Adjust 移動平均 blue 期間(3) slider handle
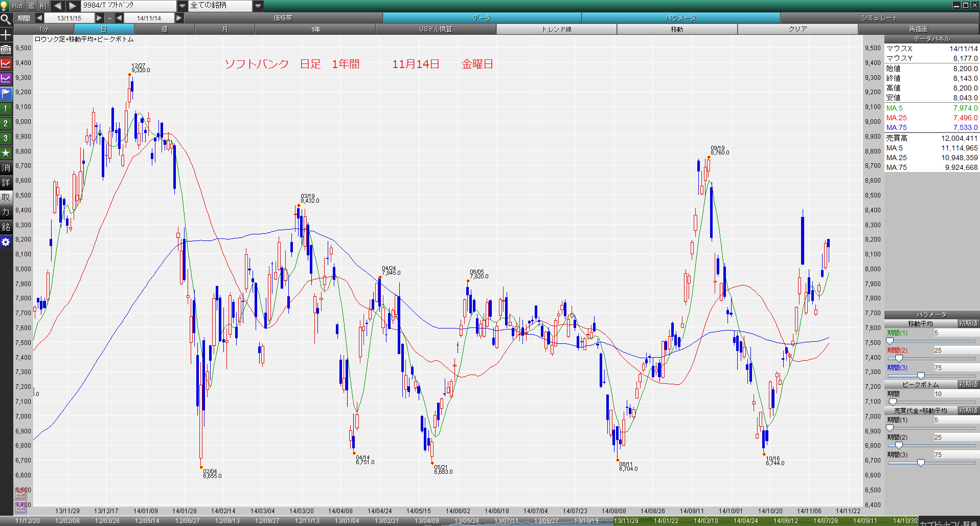 point(921,376)
